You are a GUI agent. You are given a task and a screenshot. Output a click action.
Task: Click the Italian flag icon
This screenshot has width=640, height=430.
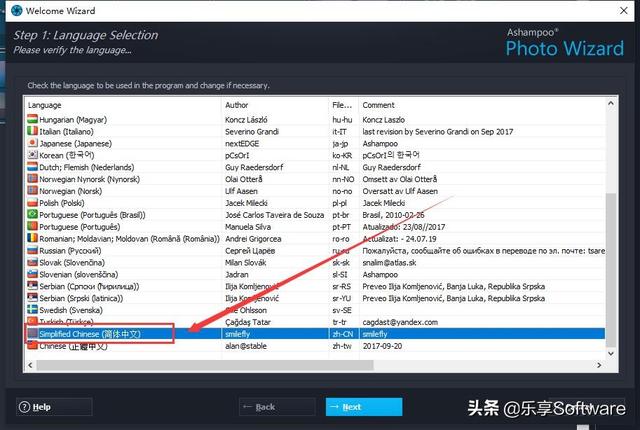point(32,131)
